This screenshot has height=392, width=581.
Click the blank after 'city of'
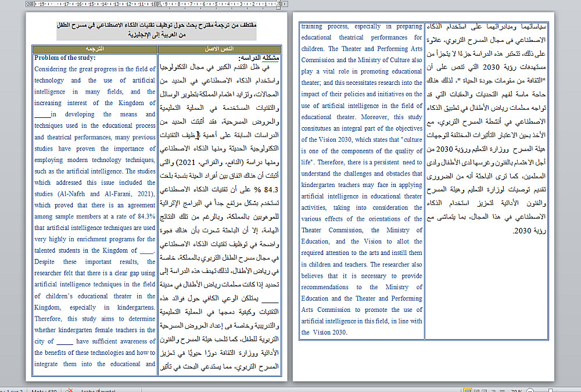click(x=65, y=343)
